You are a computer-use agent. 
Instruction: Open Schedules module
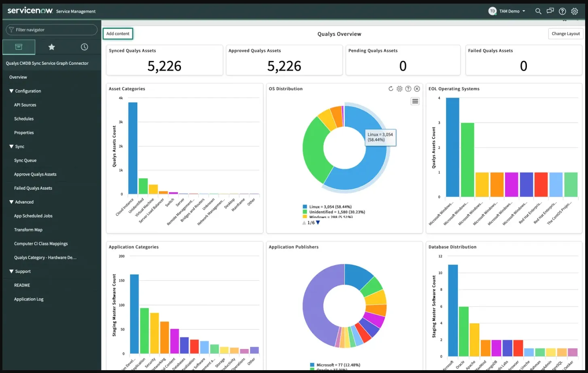click(24, 119)
